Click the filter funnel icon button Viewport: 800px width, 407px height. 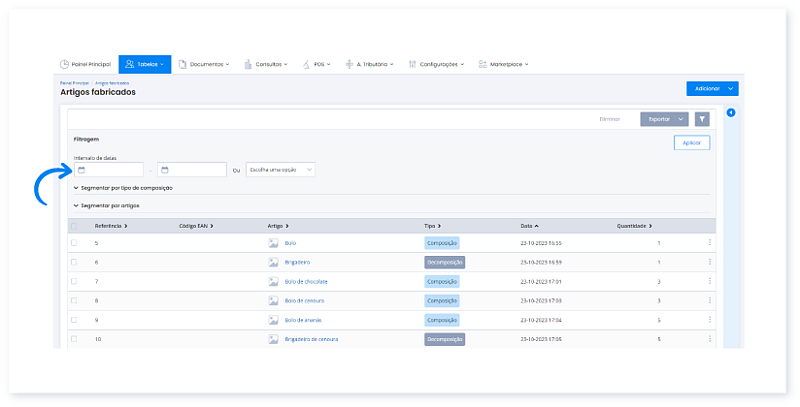(702, 119)
